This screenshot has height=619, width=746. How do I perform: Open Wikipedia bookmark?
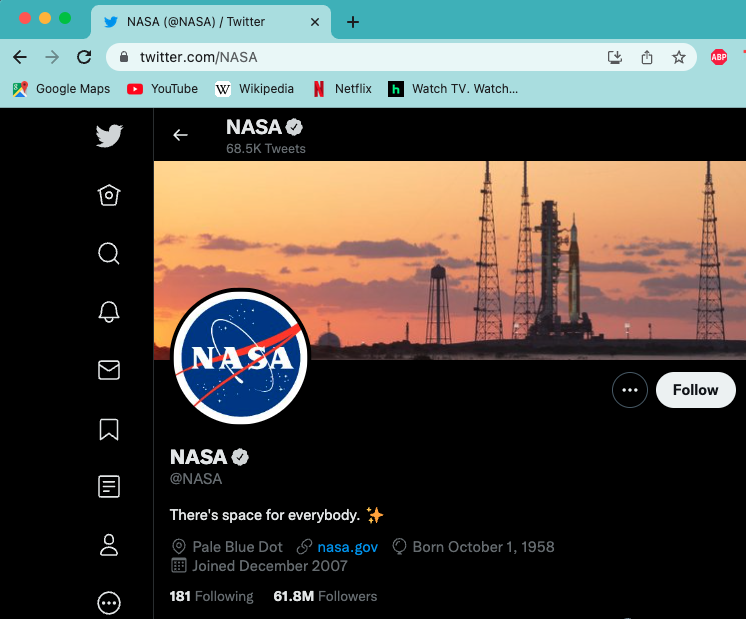pyautogui.click(x=255, y=89)
